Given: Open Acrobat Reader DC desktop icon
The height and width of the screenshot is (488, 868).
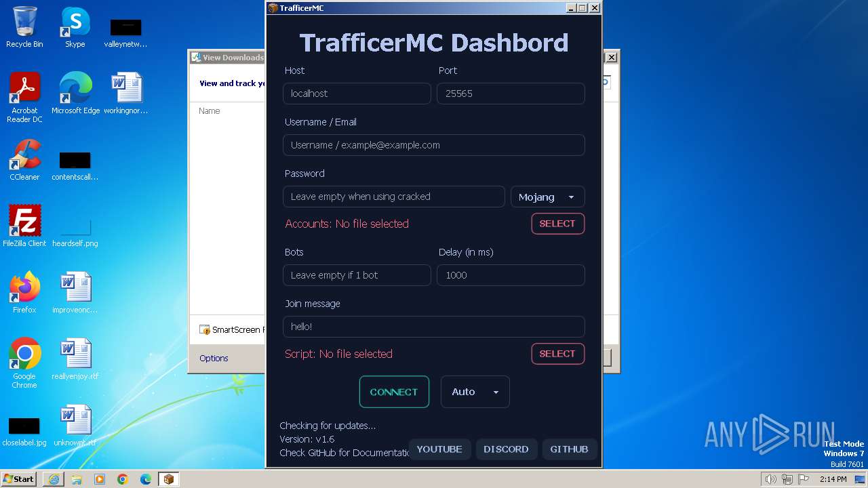Looking at the screenshot, I should coord(24,98).
